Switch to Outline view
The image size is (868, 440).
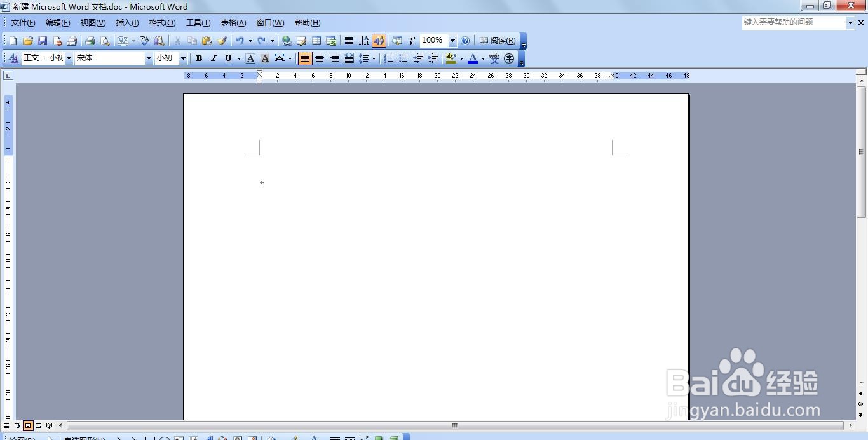tap(39, 425)
